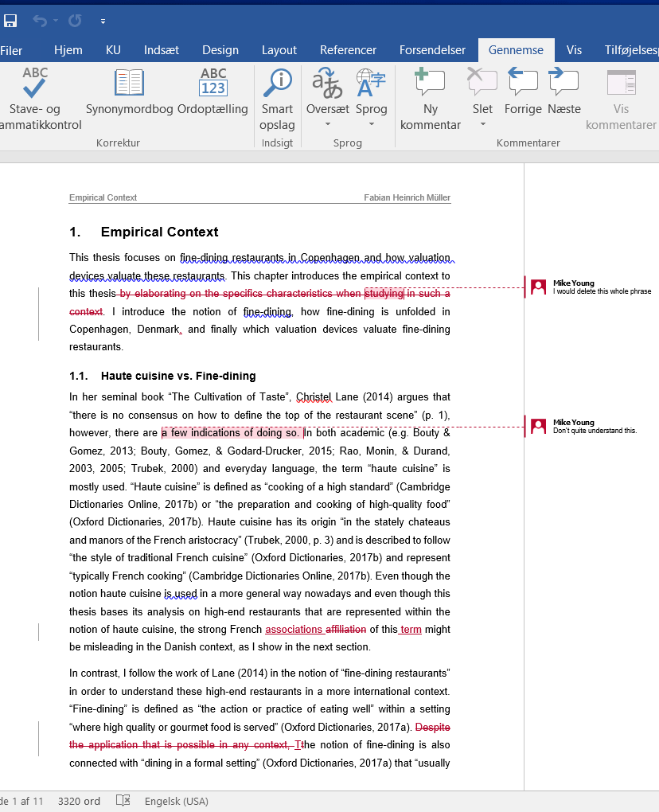Open Ordoptælling word count
The image size is (659, 812).
click(213, 91)
